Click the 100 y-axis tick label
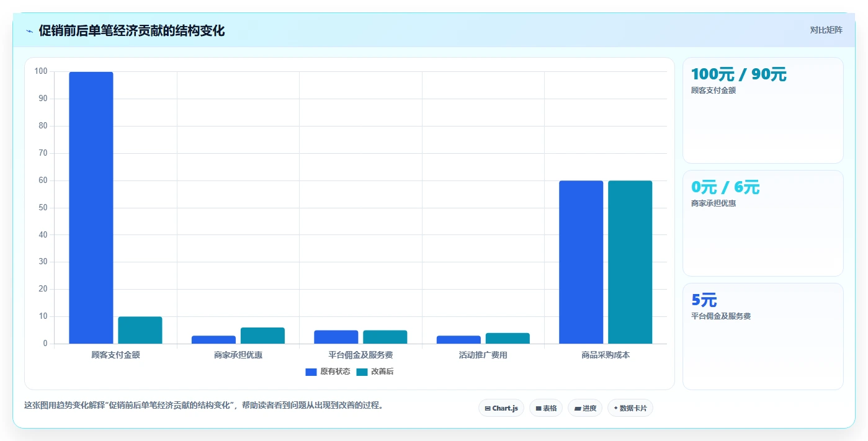The width and height of the screenshot is (868, 441). click(41, 71)
